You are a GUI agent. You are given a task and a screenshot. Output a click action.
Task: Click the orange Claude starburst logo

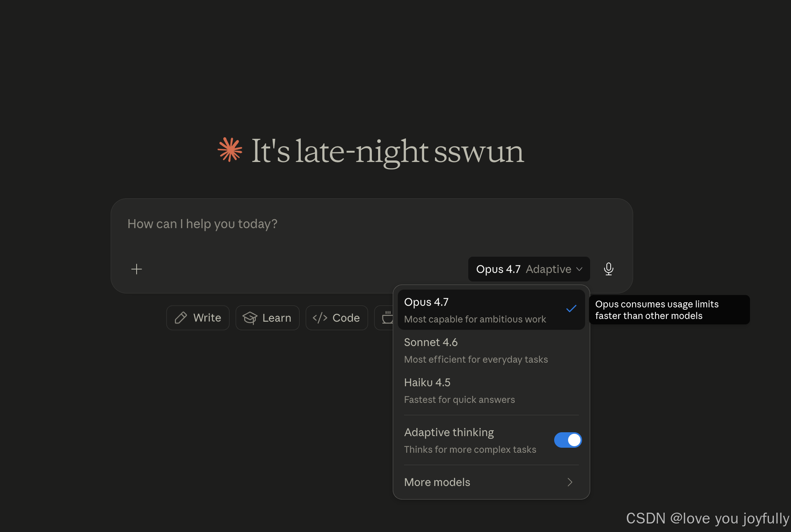pyautogui.click(x=230, y=150)
